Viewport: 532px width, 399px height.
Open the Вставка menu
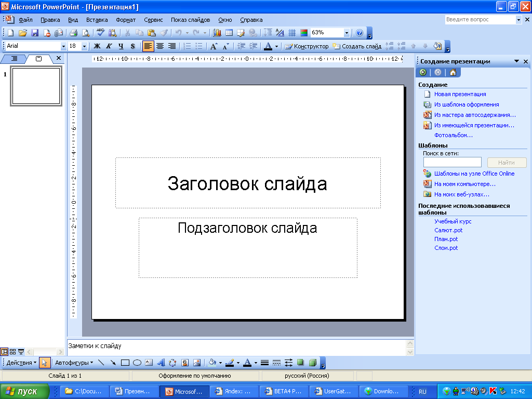(97, 20)
